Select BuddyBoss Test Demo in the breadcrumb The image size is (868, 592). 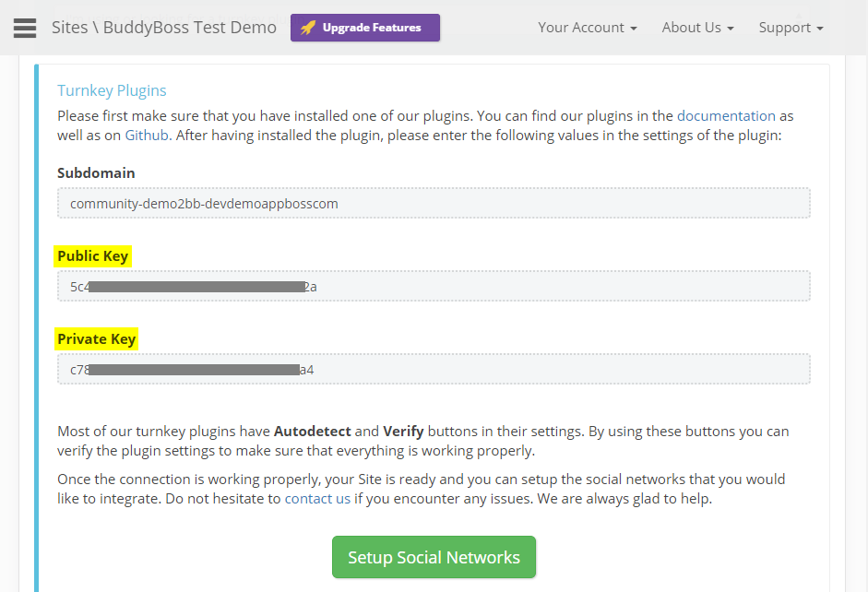pos(188,28)
